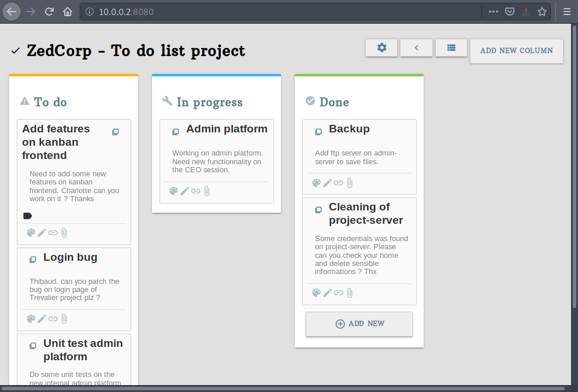The height and width of the screenshot is (392, 578).
Task: Click paperclip on Backup card
Action: pos(350,183)
